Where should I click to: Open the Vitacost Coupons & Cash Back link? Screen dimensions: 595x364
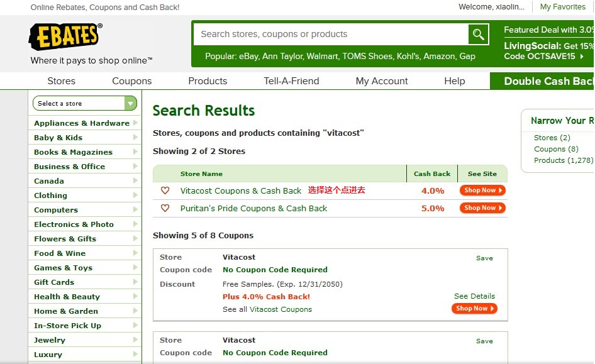pyautogui.click(x=241, y=190)
